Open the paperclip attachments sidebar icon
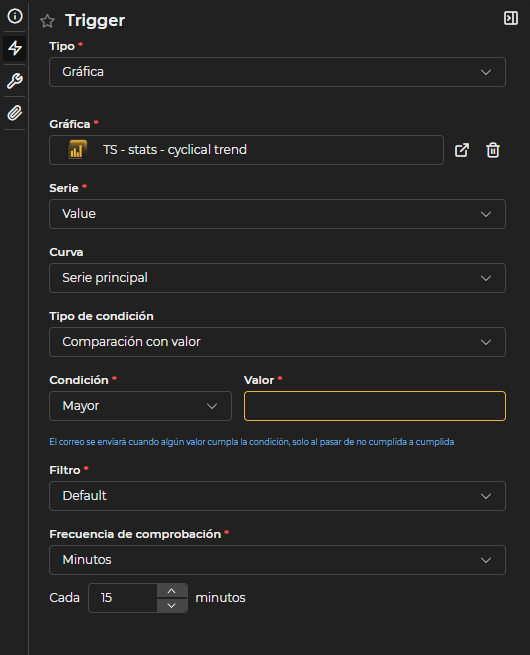Image resolution: width=530 pixels, height=655 pixels. pyautogui.click(x=15, y=113)
